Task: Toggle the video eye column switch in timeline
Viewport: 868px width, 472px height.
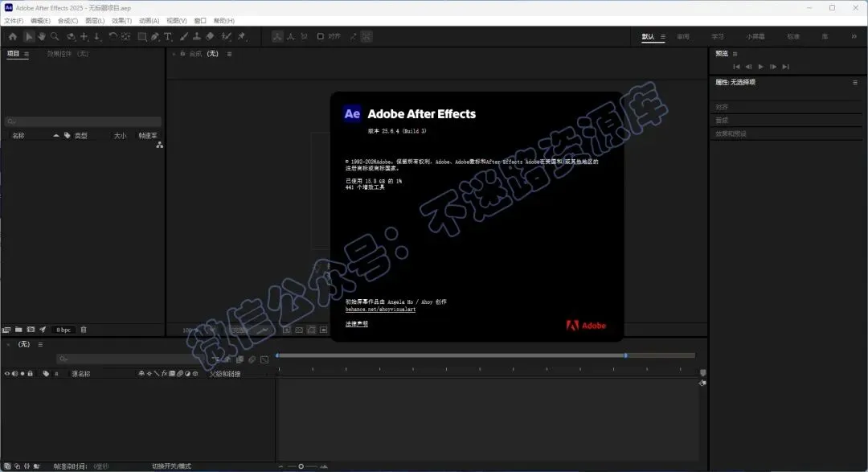Action: (7, 374)
